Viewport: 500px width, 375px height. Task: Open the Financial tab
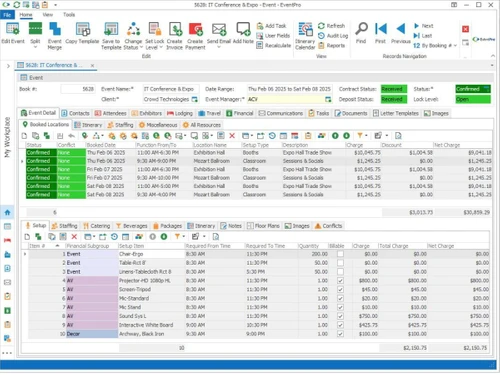point(240,113)
